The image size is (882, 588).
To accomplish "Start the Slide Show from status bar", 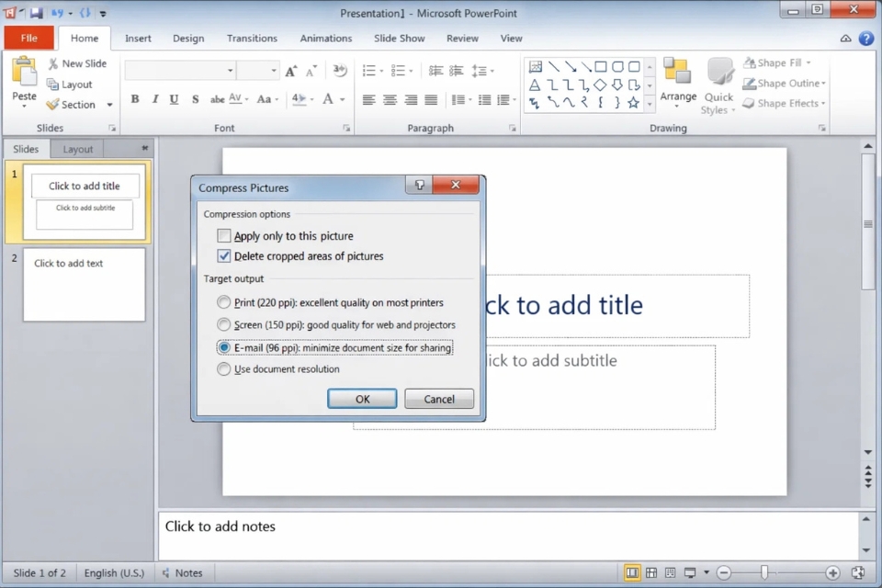I will (x=690, y=571).
